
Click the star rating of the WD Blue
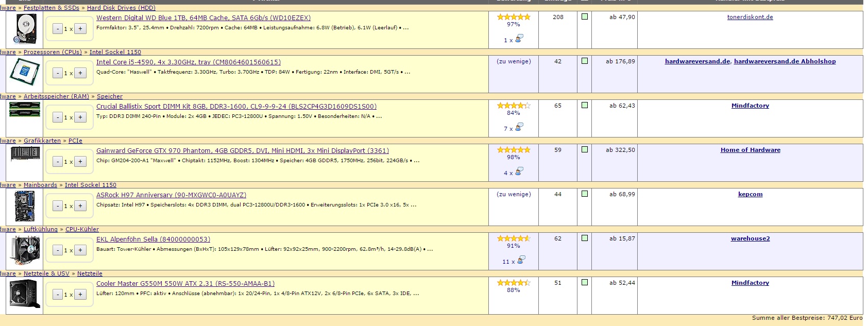point(514,17)
